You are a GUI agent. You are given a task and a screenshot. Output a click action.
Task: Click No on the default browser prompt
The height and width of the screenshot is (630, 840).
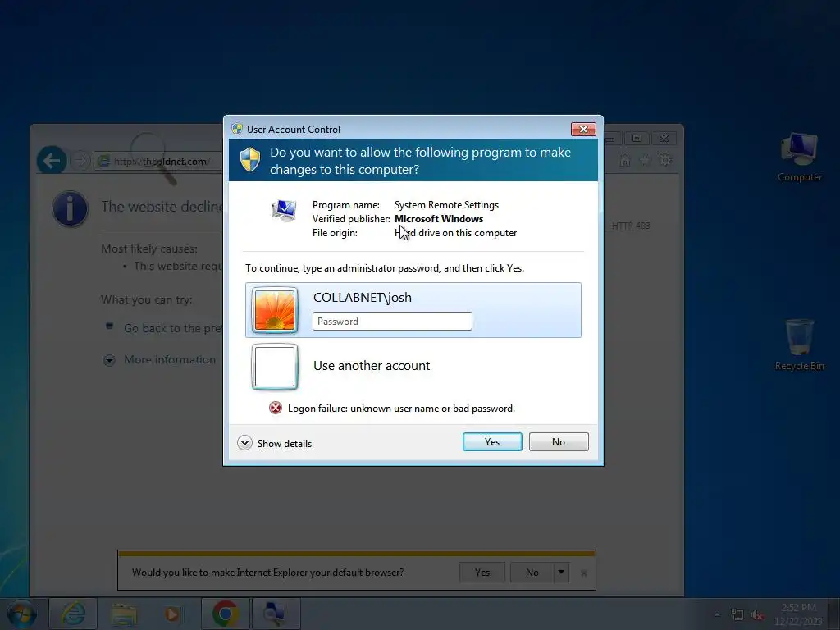click(532, 572)
